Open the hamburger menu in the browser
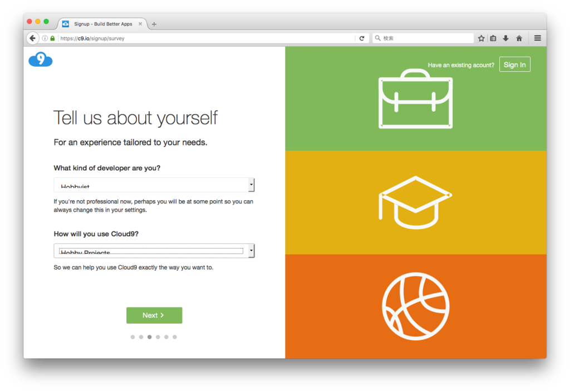This screenshot has height=392, width=570. coord(537,38)
